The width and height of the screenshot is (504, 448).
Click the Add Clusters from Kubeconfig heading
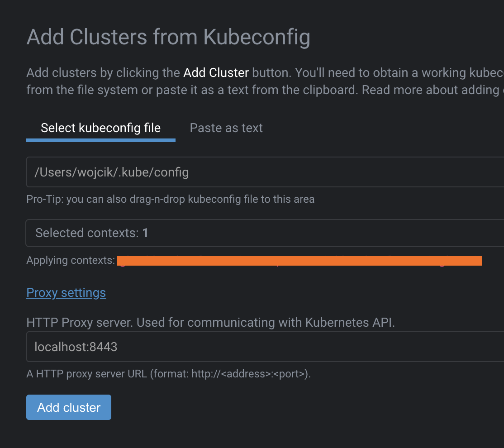[168, 37]
